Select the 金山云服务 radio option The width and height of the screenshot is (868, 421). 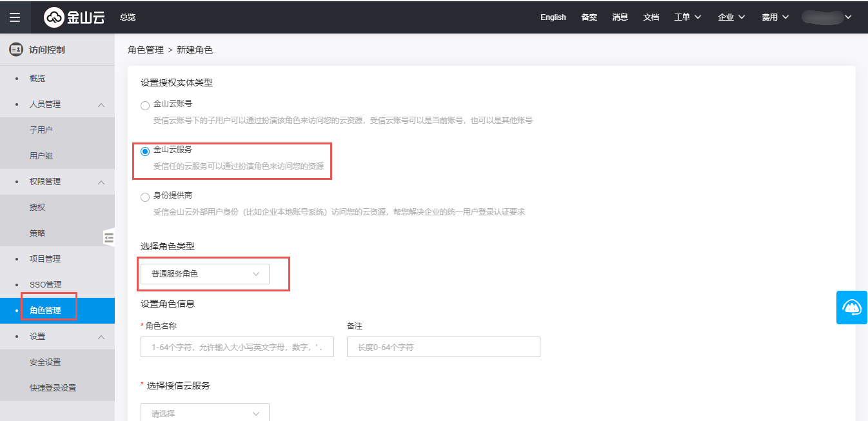pos(145,152)
